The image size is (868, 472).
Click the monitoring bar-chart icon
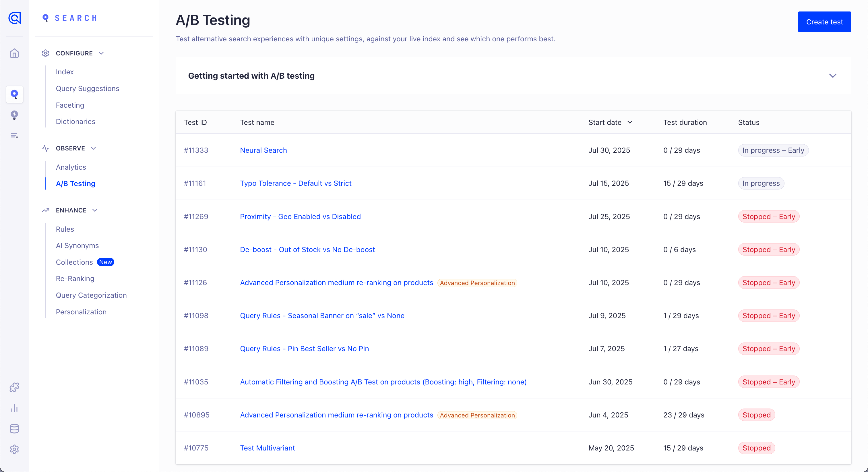[14, 408]
